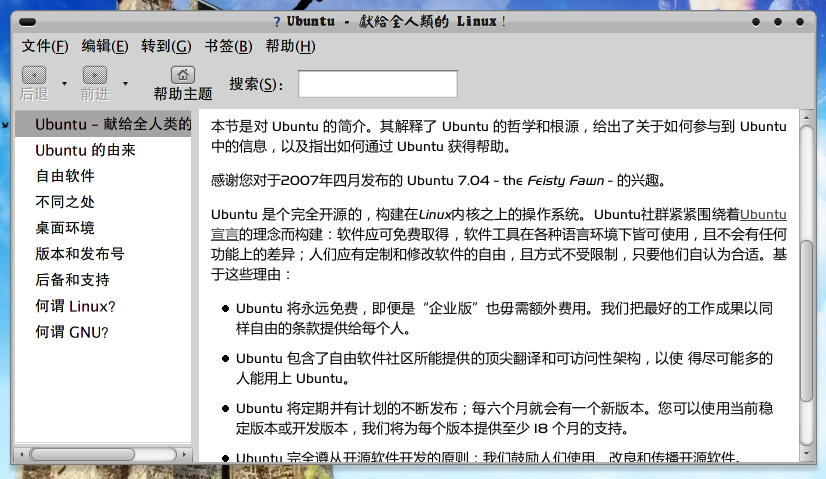Follow the 'Ubuntu宣言' hyperlink

pos(763,214)
